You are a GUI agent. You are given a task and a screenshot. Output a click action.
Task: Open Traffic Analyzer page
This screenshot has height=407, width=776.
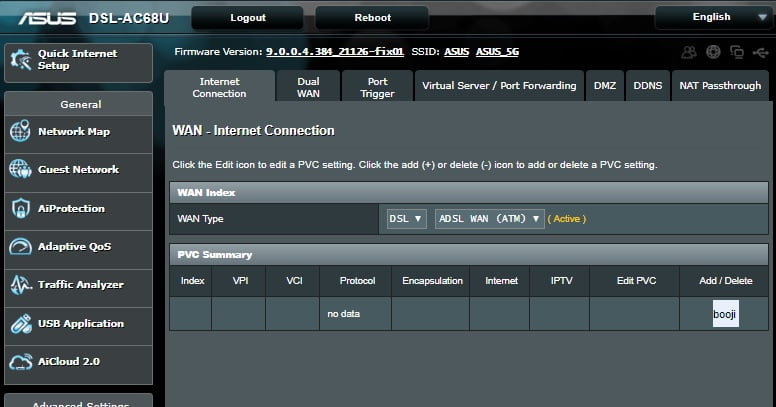point(78,285)
